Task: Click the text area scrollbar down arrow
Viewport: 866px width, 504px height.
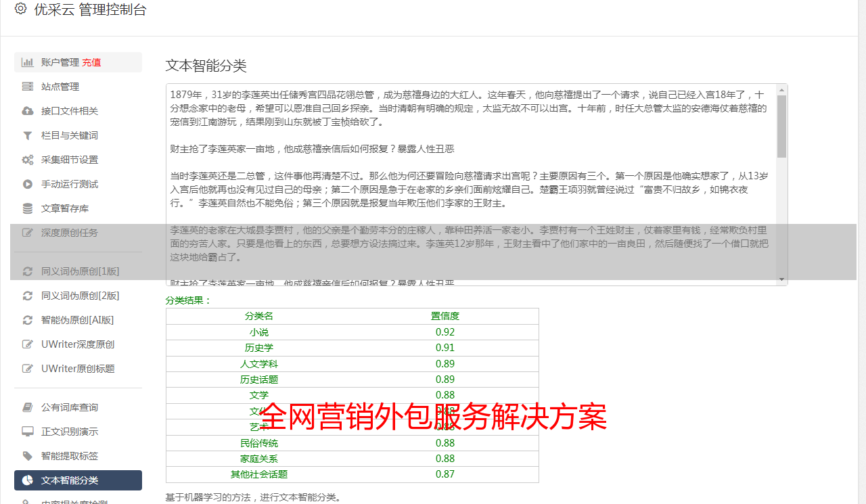Action: 781,279
